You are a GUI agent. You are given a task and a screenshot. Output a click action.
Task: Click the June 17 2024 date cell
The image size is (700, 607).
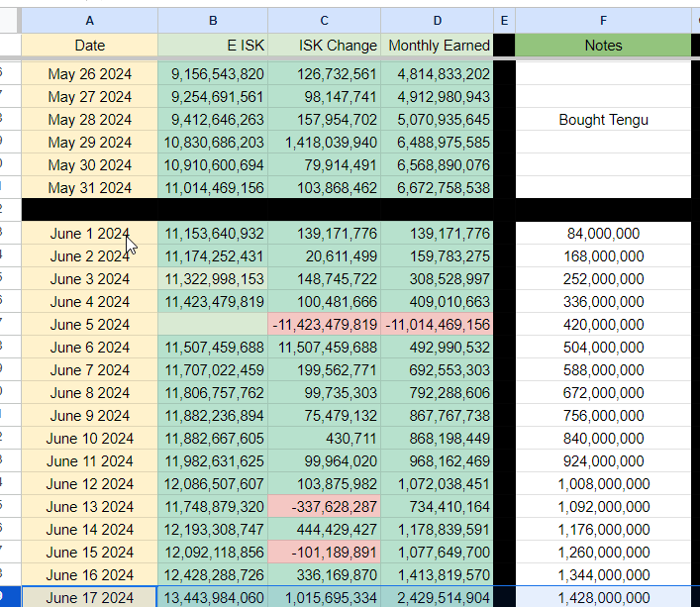pyautogui.click(x=89, y=597)
